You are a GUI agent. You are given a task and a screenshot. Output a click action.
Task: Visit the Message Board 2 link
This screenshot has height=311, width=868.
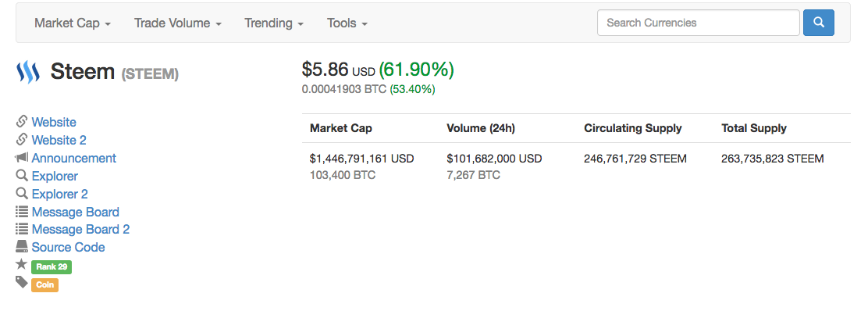point(81,230)
